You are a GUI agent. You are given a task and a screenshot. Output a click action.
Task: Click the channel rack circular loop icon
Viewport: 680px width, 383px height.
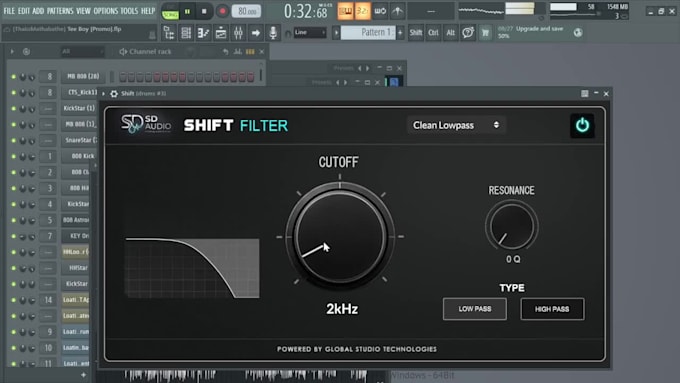(x=26, y=52)
